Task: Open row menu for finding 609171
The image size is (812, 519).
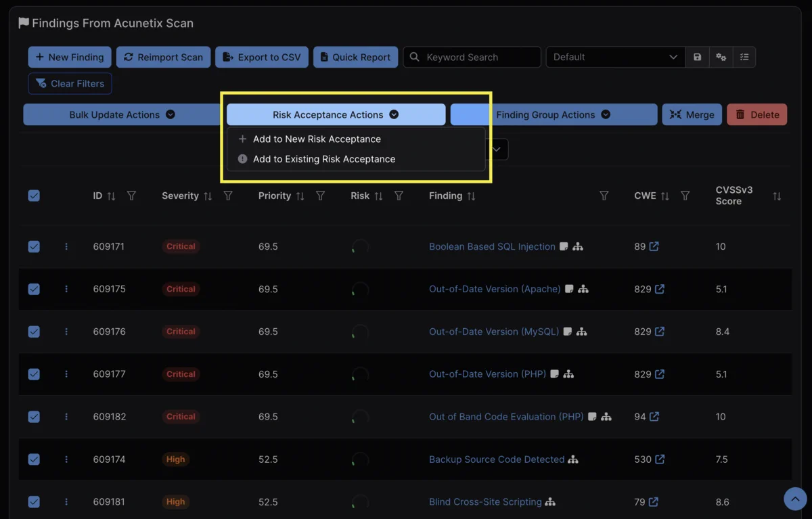Action: click(x=66, y=247)
